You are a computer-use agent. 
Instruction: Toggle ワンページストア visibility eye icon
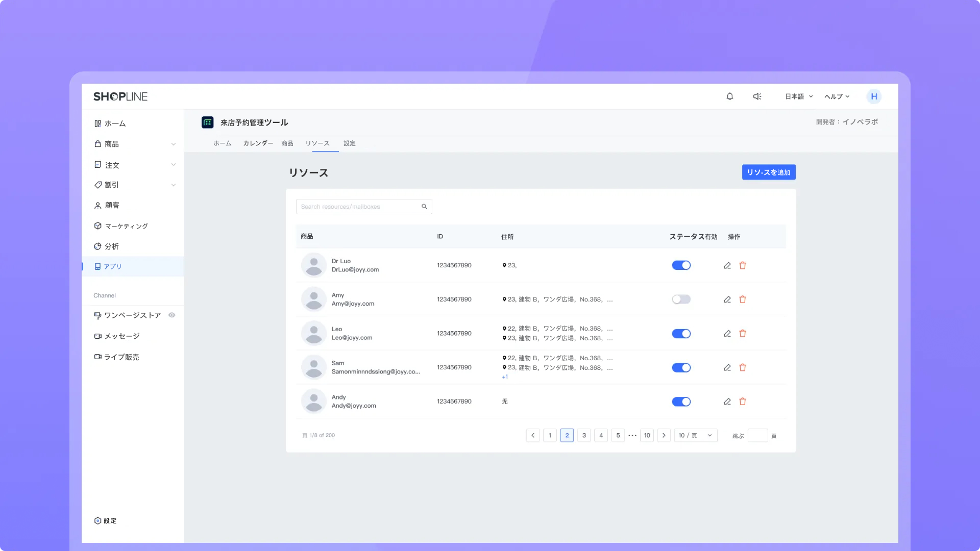[172, 315]
